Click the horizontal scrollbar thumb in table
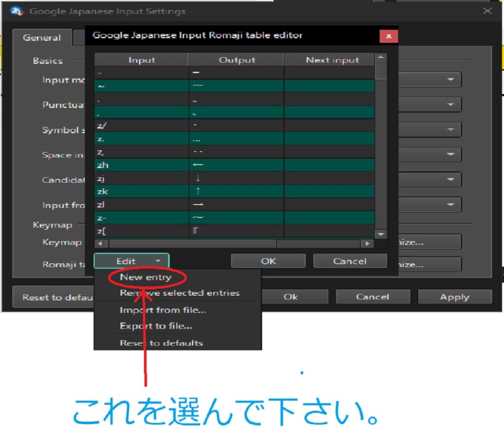The height and width of the screenshot is (433, 504). (x=193, y=244)
